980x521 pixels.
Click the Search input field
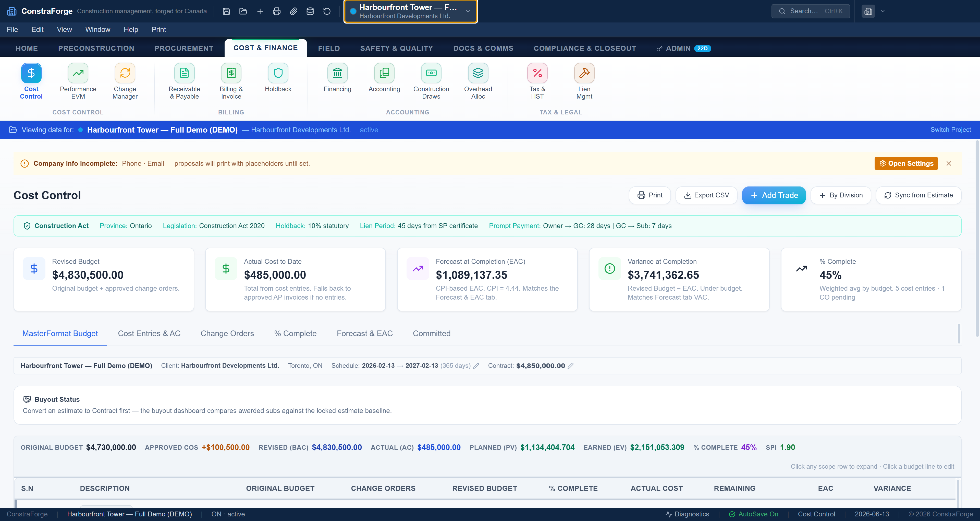coord(810,11)
